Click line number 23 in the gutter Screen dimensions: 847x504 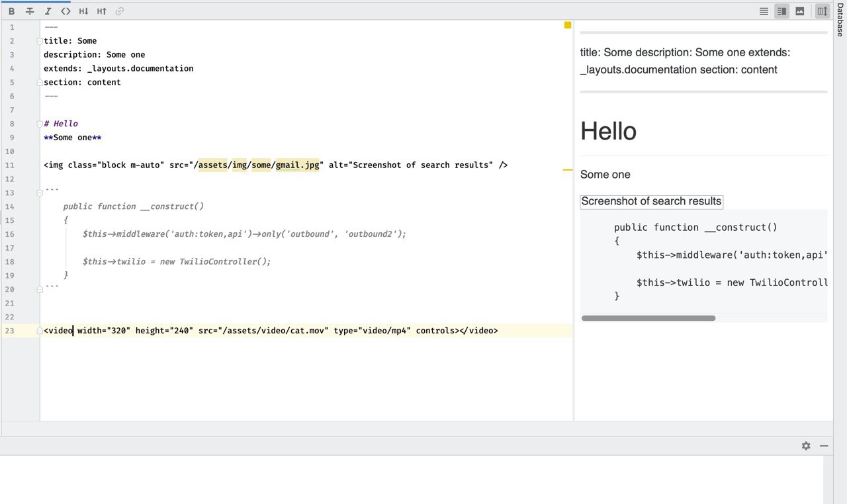point(10,331)
